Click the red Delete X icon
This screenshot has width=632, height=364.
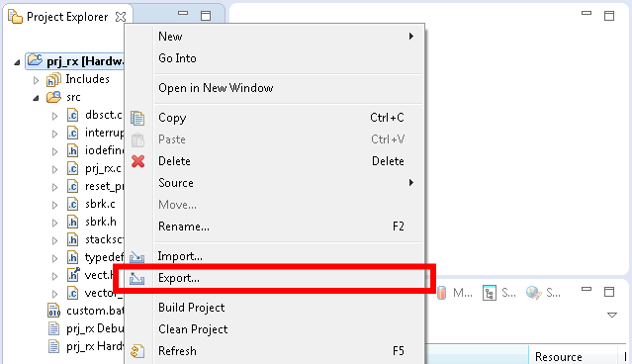(x=137, y=161)
